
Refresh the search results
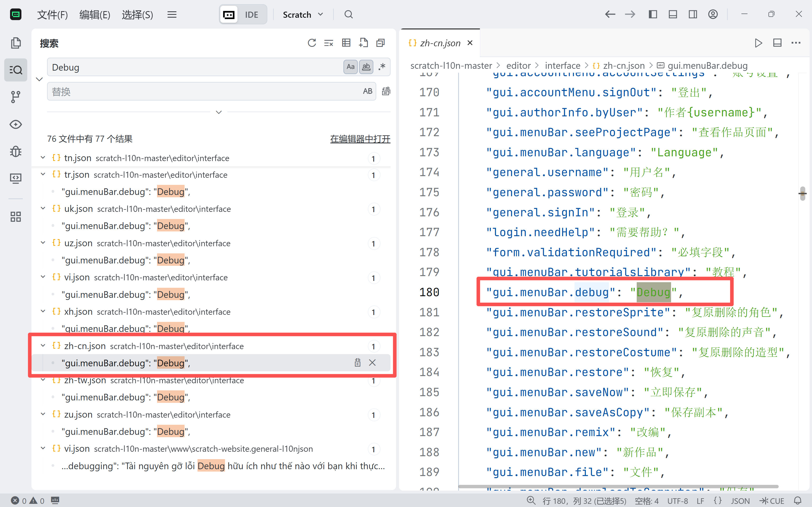click(x=312, y=43)
